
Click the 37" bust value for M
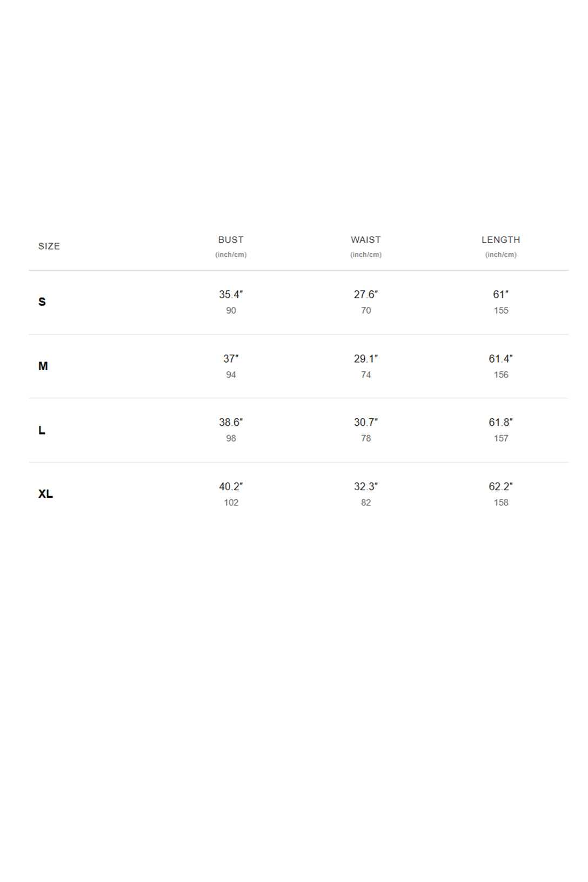231,359
